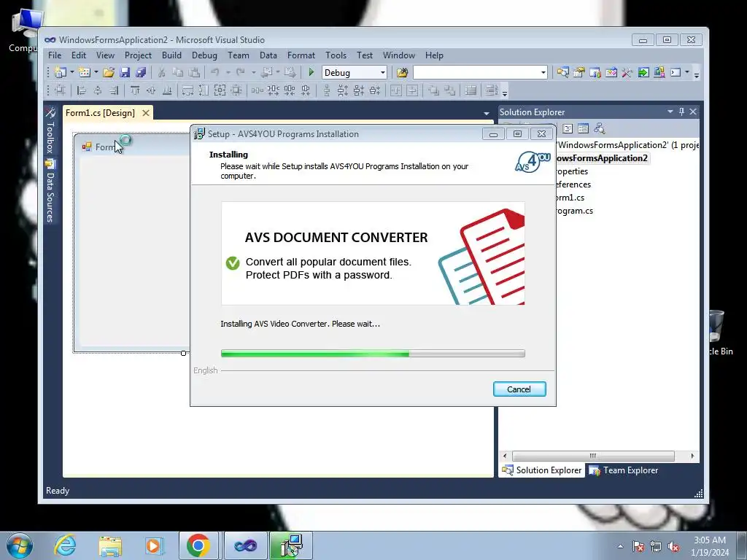Click the muted volume tray icon

(673, 547)
